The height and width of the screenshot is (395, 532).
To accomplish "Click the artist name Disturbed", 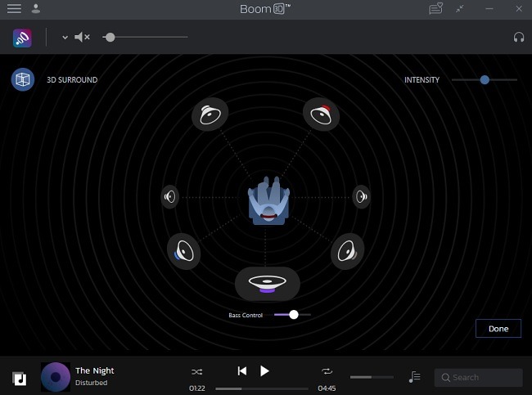I will (x=92, y=383).
